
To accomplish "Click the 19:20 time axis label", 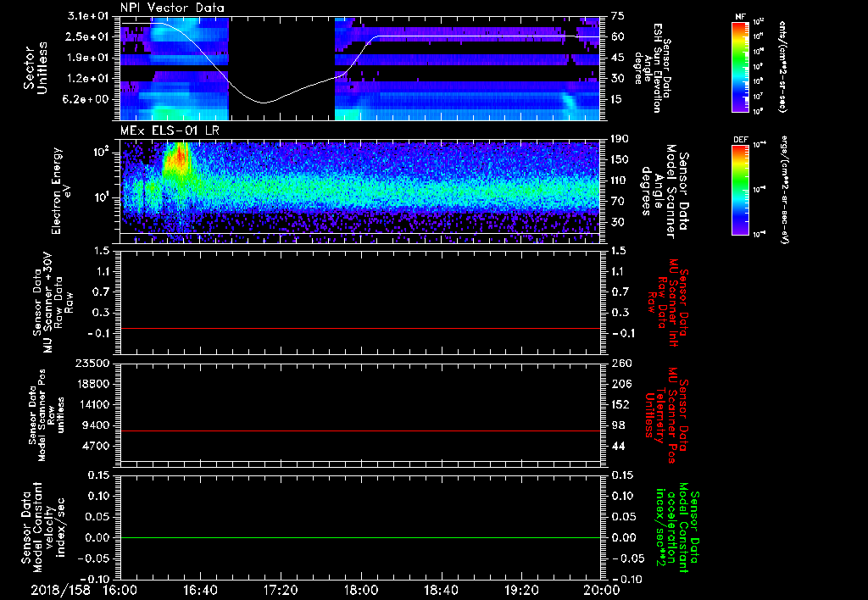I will pyautogui.click(x=521, y=590).
